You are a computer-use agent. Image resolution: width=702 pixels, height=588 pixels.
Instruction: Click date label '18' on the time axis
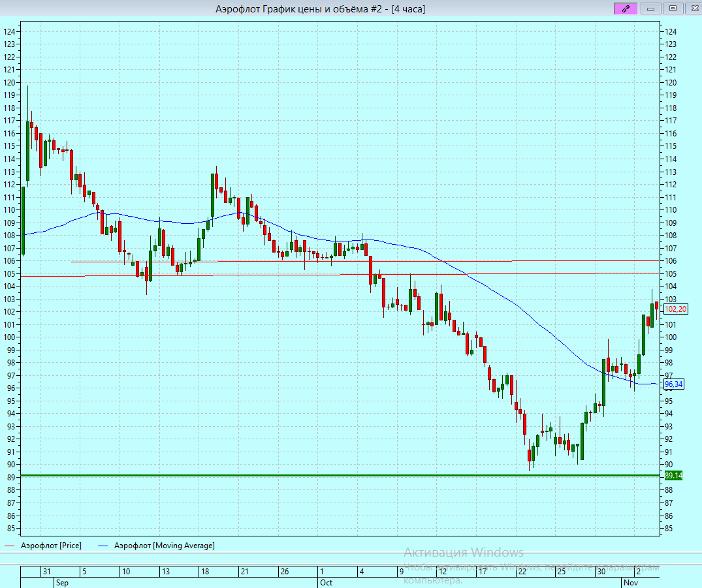point(205,572)
